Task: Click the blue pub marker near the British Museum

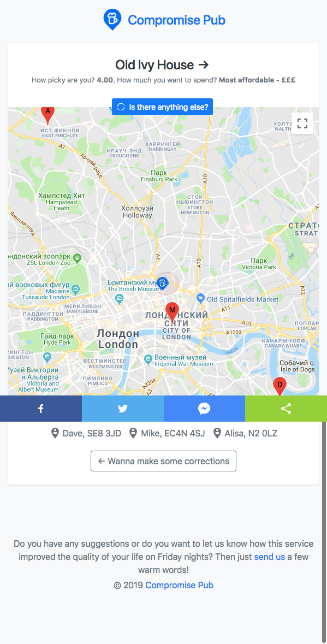Action: coord(163,283)
